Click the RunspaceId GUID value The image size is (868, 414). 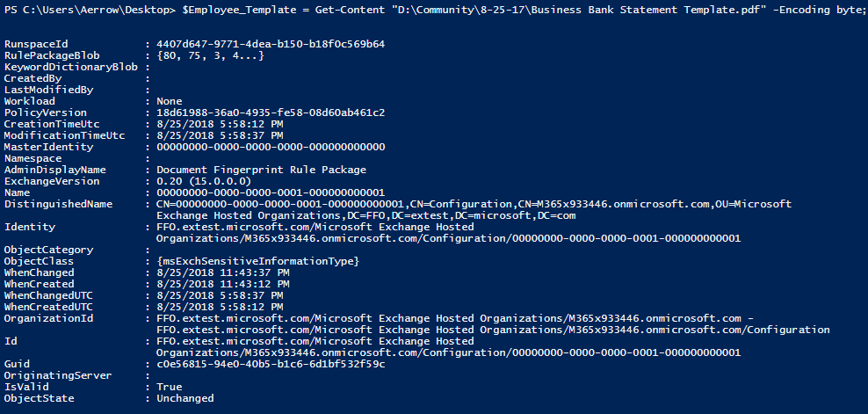(271, 44)
